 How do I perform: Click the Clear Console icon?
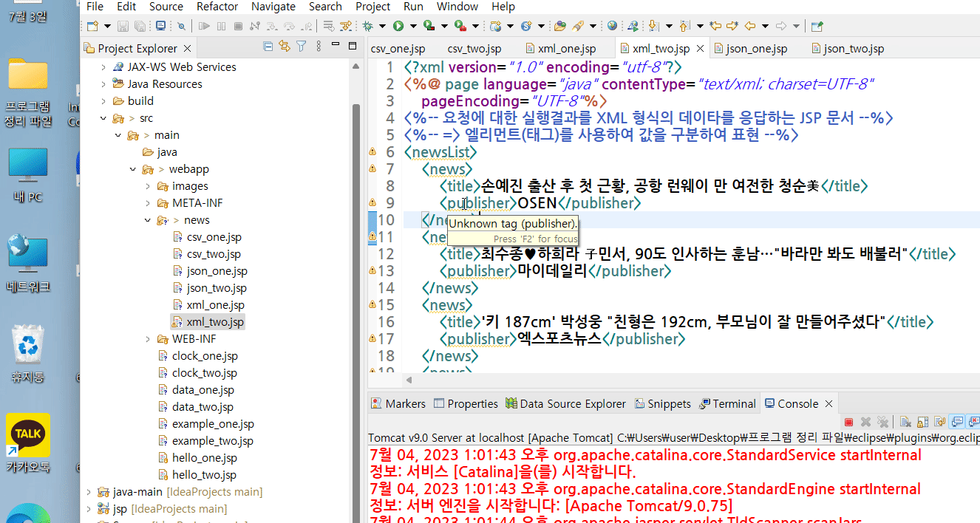pyautogui.click(x=905, y=423)
